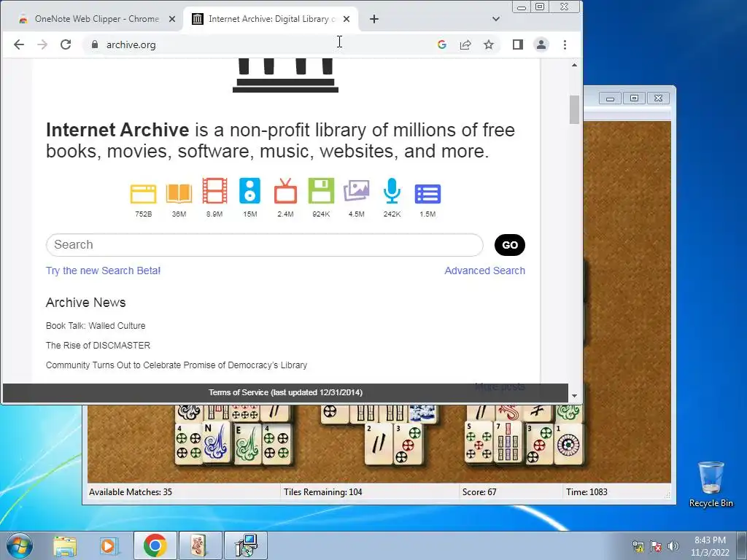Screen dimensions: 747x560
Task: Open the Advanced Search link
Action: point(484,271)
